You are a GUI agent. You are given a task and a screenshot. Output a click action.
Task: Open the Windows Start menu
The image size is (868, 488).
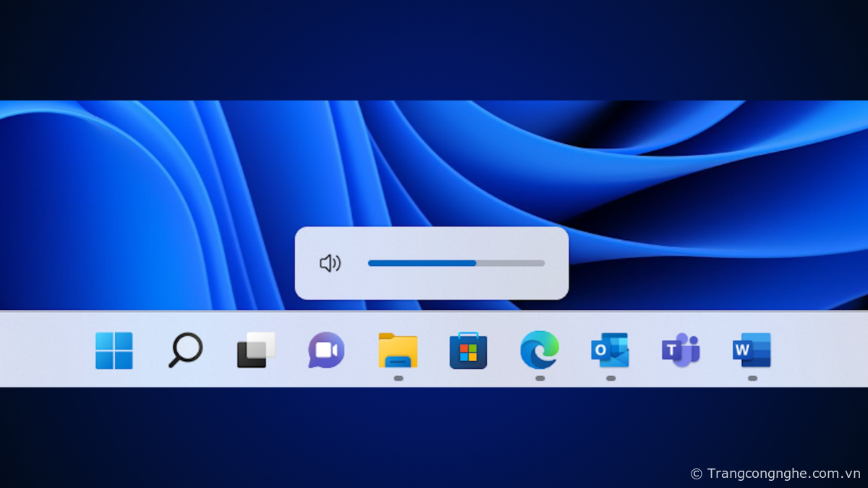pyautogui.click(x=114, y=351)
